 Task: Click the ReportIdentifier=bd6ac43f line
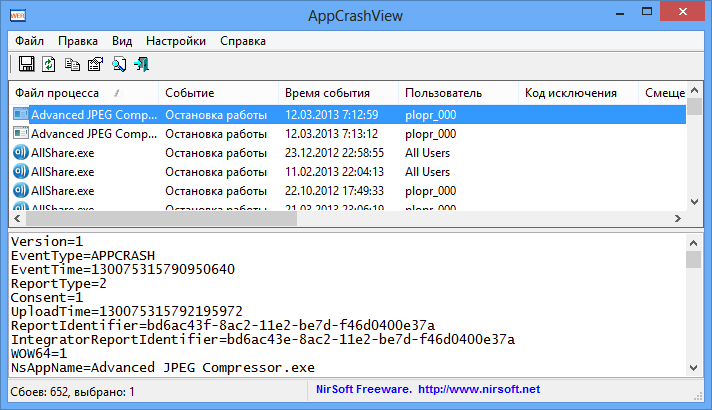coord(223,326)
